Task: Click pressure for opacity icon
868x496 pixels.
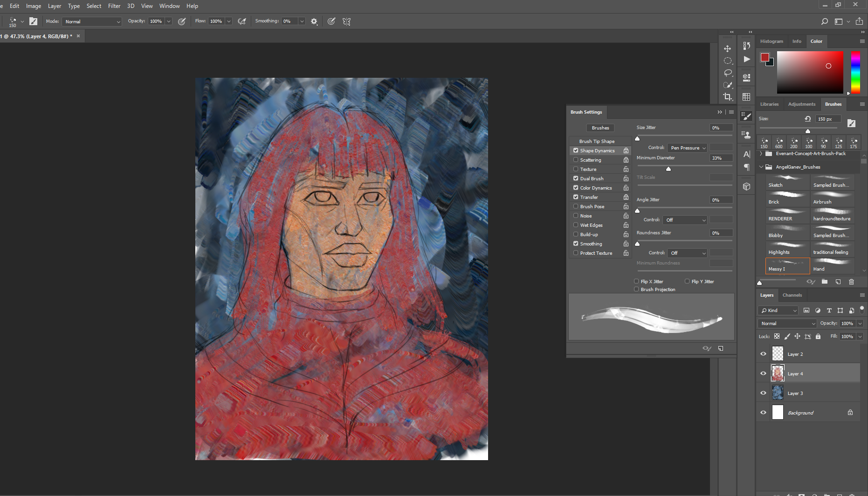Action: (182, 21)
